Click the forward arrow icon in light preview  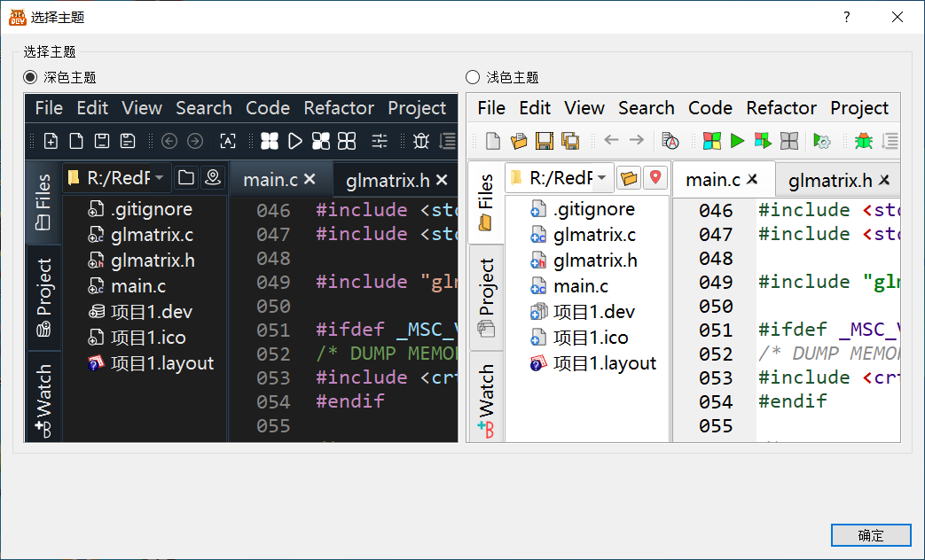coord(637,140)
